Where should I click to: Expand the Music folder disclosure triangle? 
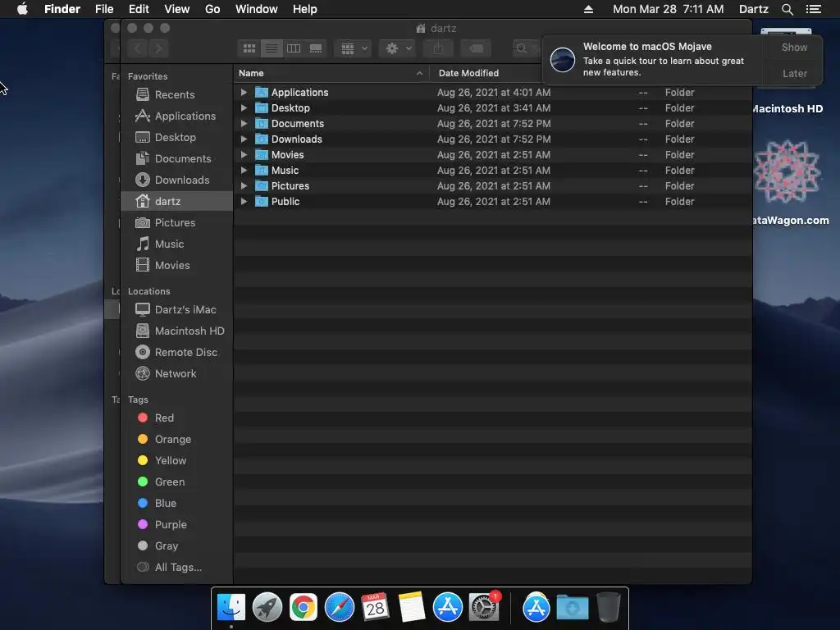tap(244, 170)
